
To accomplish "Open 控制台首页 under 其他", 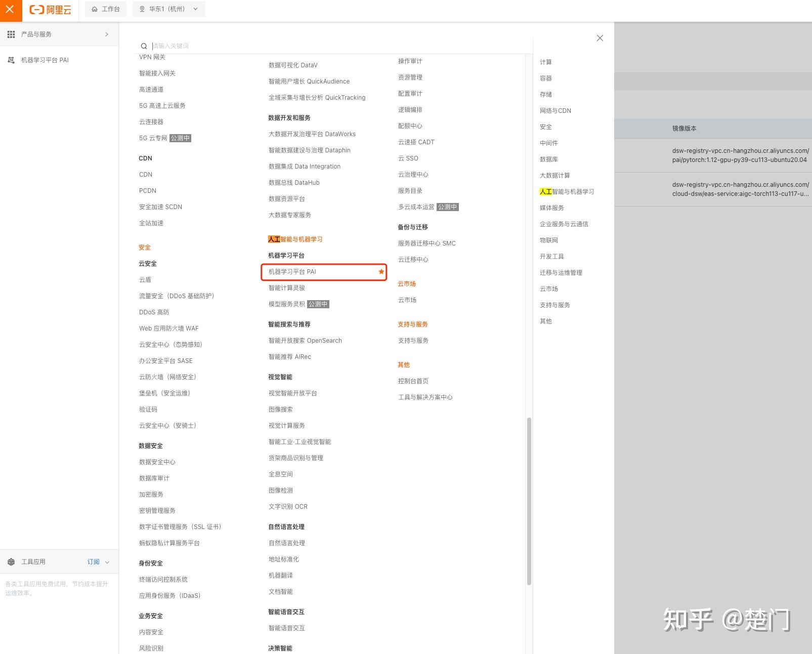I will click(x=413, y=381).
